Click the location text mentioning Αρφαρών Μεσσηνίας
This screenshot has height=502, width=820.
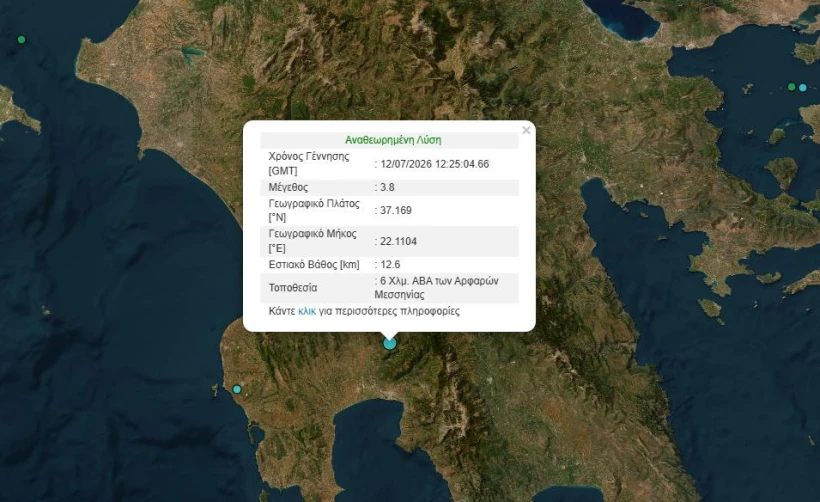click(437, 288)
